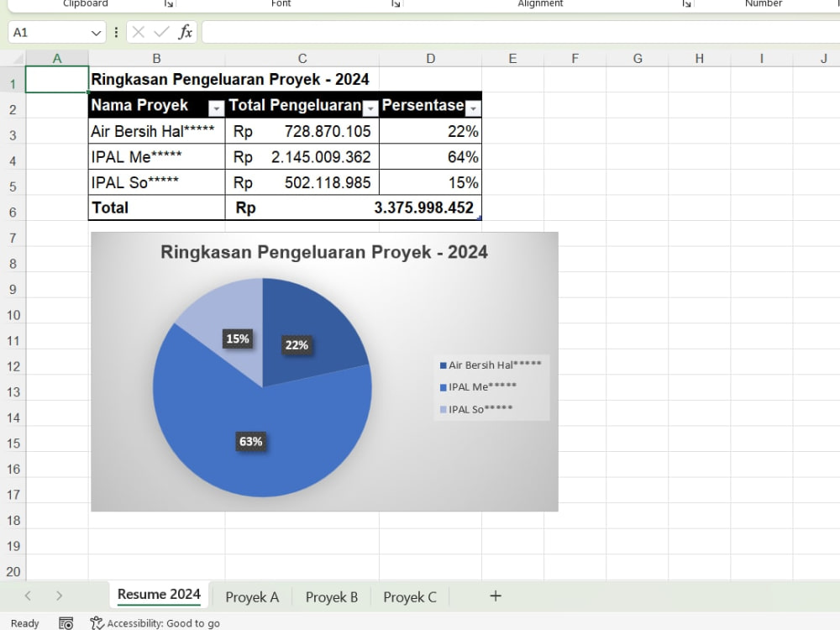The image size is (840, 630).
Task: Click the formula bar options dots
Action: click(116, 33)
